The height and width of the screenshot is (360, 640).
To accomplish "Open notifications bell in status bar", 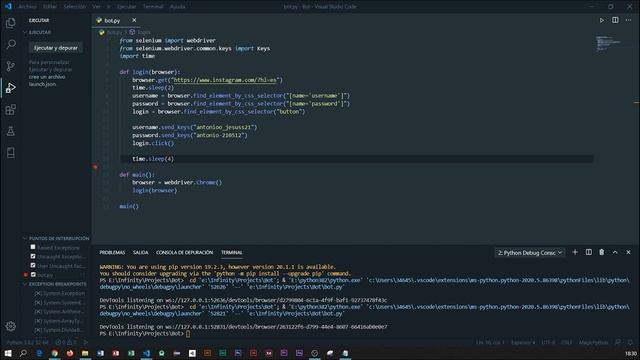I will [x=631, y=342].
